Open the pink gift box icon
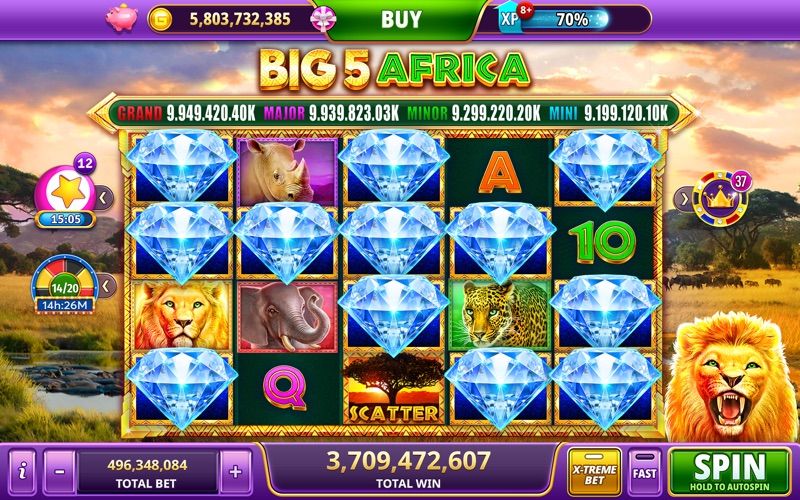The image size is (800, 500). point(323,19)
